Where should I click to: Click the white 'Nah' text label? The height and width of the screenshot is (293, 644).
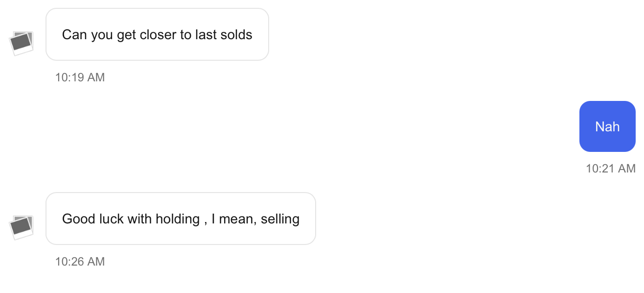tap(607, 127)
